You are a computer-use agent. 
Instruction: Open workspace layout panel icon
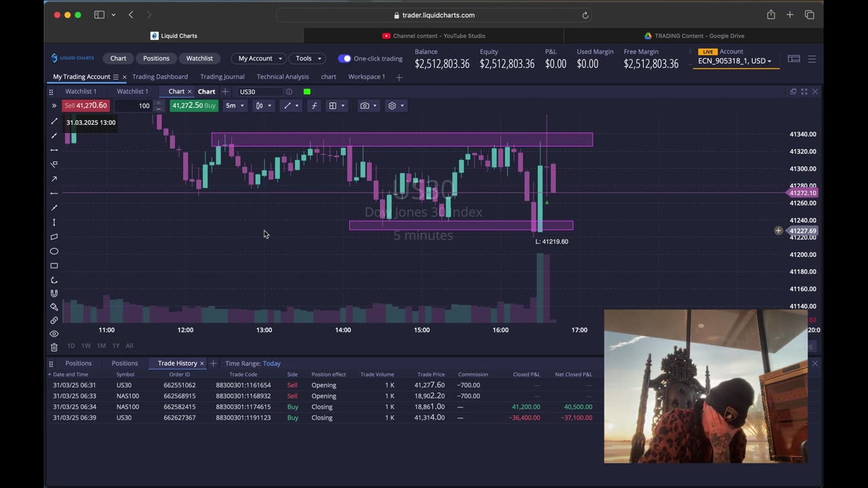point(793,59)
